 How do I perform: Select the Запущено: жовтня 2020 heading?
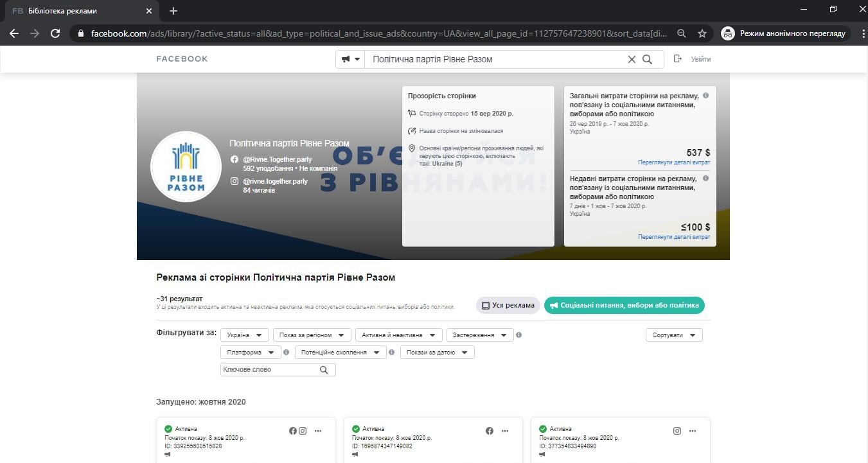click(201, 403)
